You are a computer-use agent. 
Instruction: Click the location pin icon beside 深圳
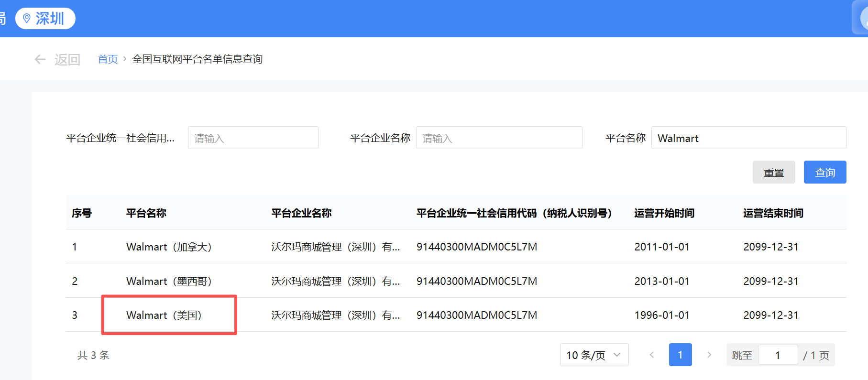point(27,19)
